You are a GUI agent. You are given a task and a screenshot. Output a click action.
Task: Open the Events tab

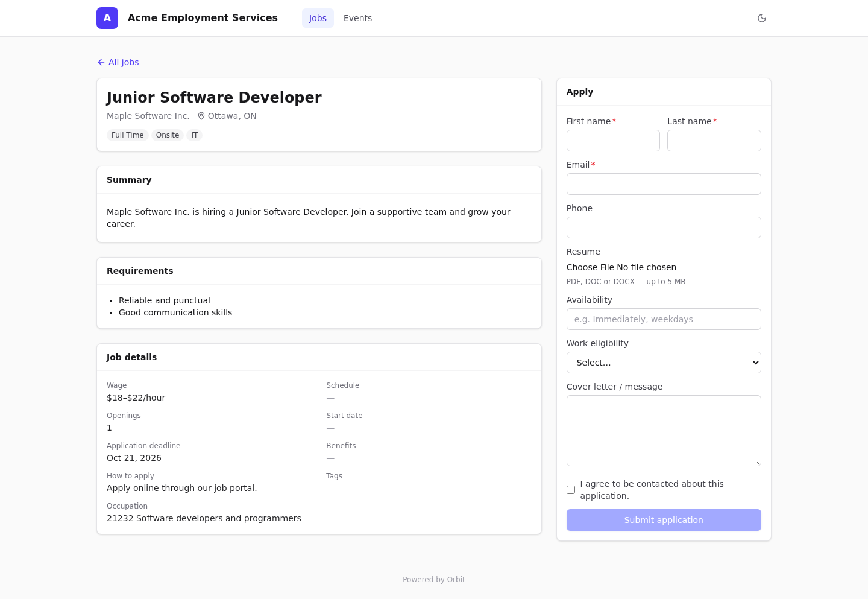[357, 18]
